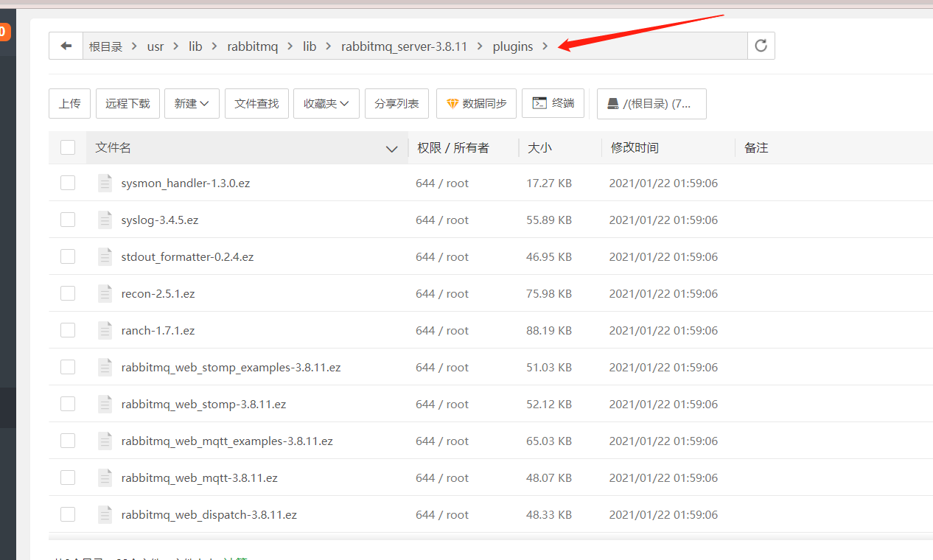The width and height of the screenshot is (933, 560).
Task: Click the chevron after plugins in breadcrumb
Action: 545,46
